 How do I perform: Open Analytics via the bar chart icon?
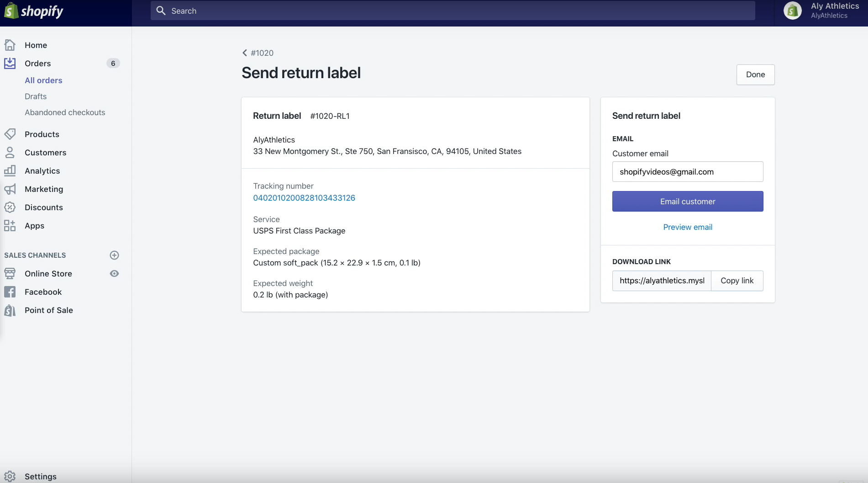pyautogui.click(x=10, y=170)
